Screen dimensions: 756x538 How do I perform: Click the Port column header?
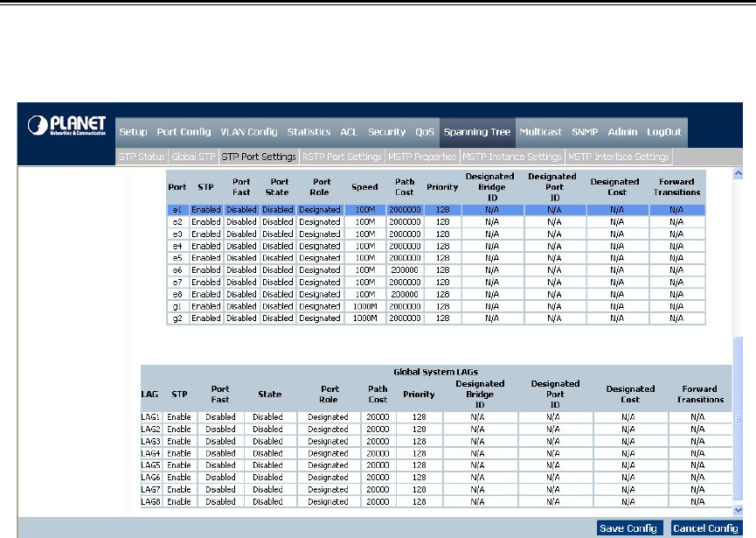[x=177, y=187]
